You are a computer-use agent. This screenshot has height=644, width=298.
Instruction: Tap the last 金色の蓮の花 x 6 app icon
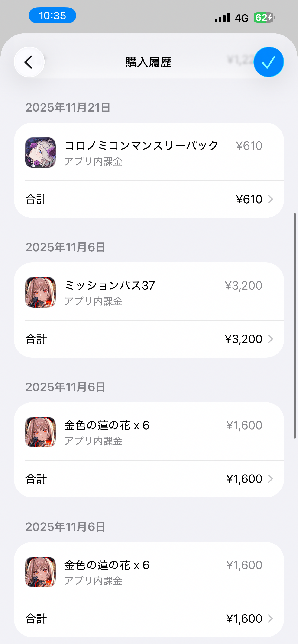pyautogui.click(x=40, y=572)
